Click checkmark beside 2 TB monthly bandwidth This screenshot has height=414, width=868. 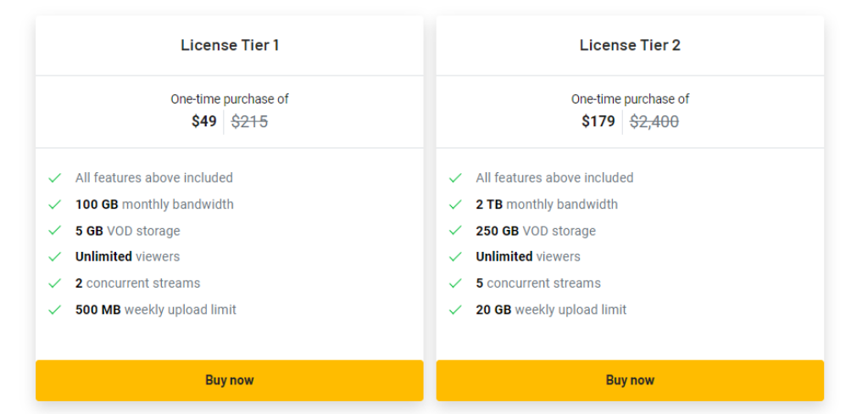(455, 204)
